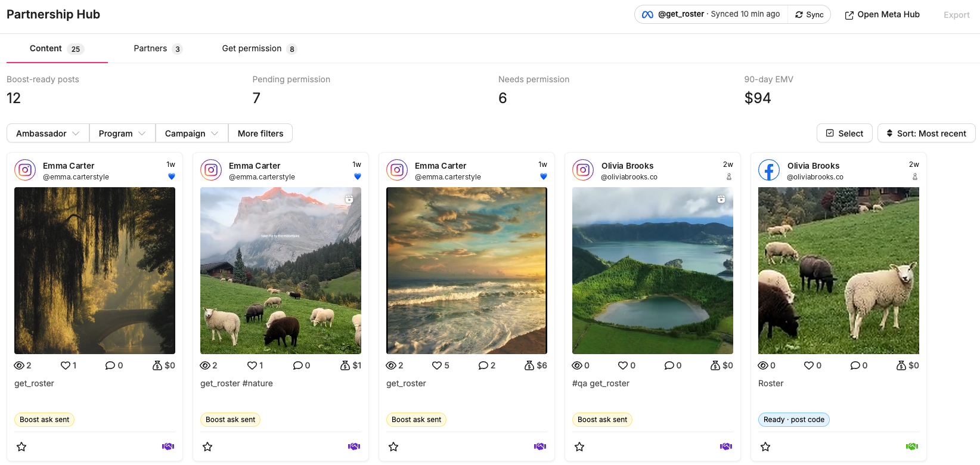Enable Select mode for posts
The height and width of the screenshot is (465, 980).
point(845,134)
